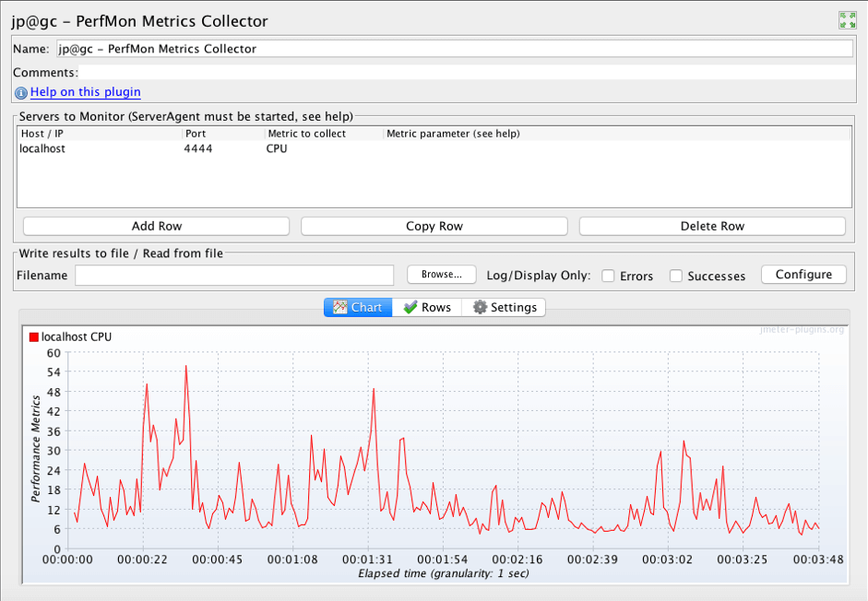This screenshot has width=868, height=601.
Task: Click the 60 value on y-axis
Action: 54,353
